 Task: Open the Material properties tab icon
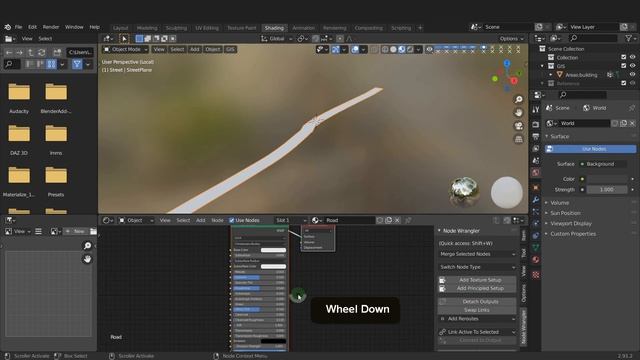[x=536, y=260]
